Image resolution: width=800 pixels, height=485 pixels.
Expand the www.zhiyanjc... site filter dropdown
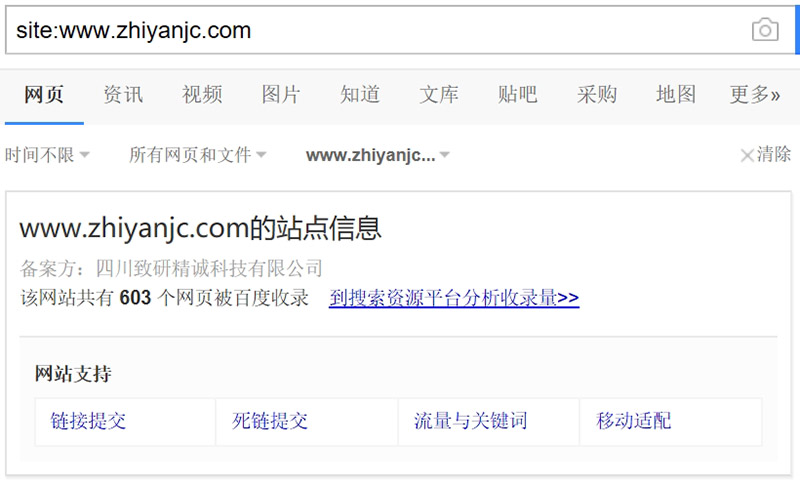tap(378, 155)
